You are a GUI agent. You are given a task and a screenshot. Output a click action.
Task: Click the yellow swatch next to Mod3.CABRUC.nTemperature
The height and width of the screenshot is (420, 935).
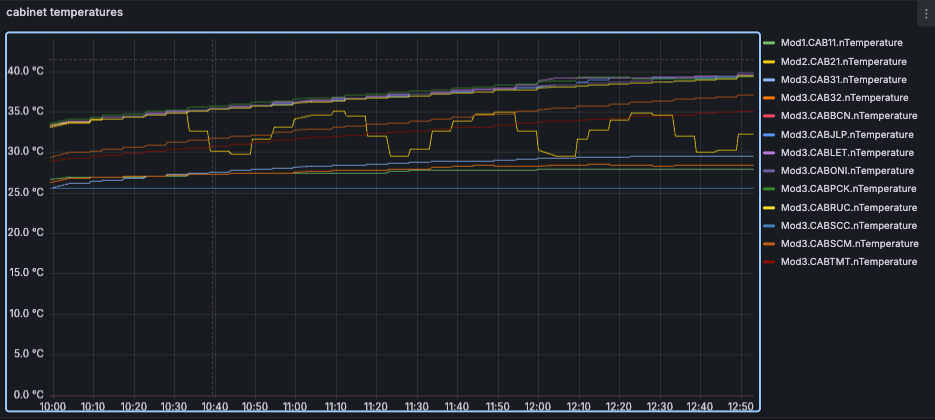769,207
